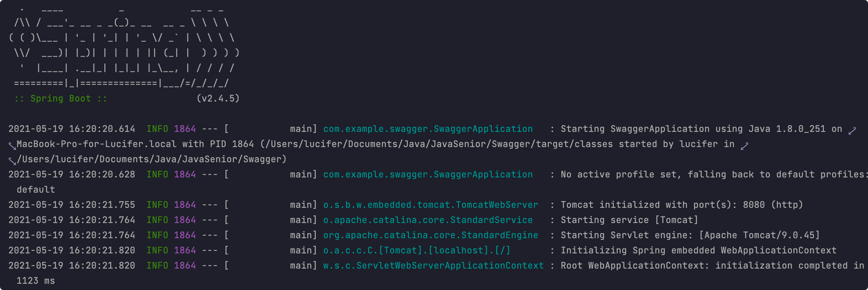Click the wrapped 'default' profile line
The image size is (868, 290).
(x=36, y=190)
